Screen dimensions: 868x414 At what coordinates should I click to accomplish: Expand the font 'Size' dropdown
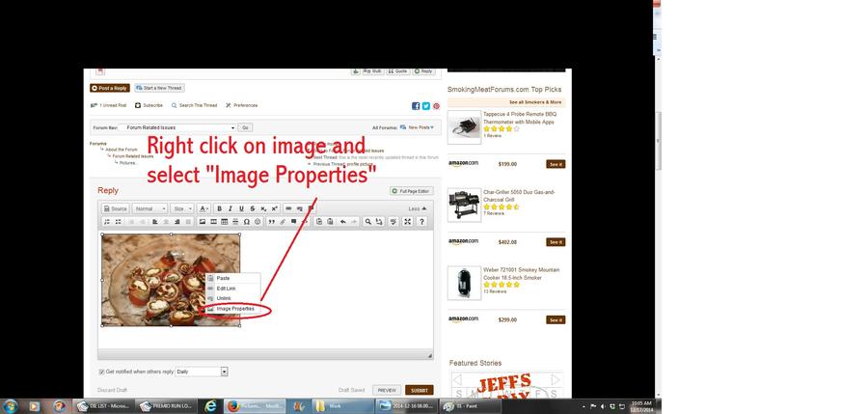point(182,208)
